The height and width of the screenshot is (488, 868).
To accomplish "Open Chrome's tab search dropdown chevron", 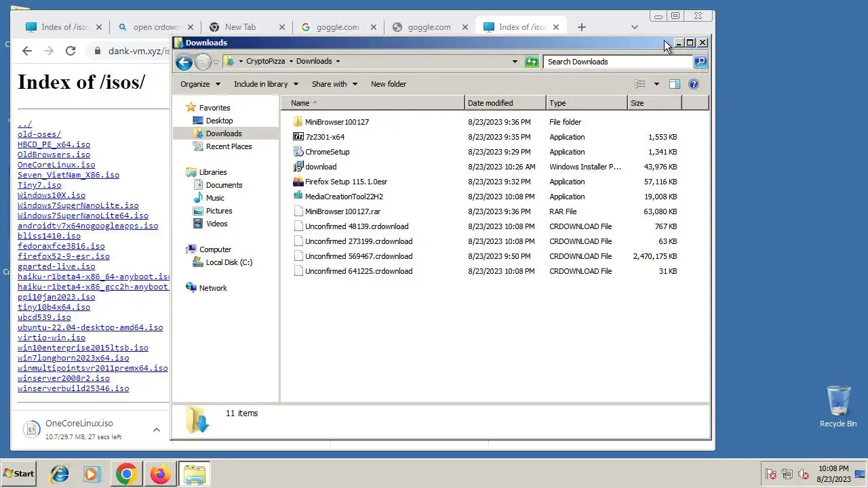I will click(x=634, y=27).
